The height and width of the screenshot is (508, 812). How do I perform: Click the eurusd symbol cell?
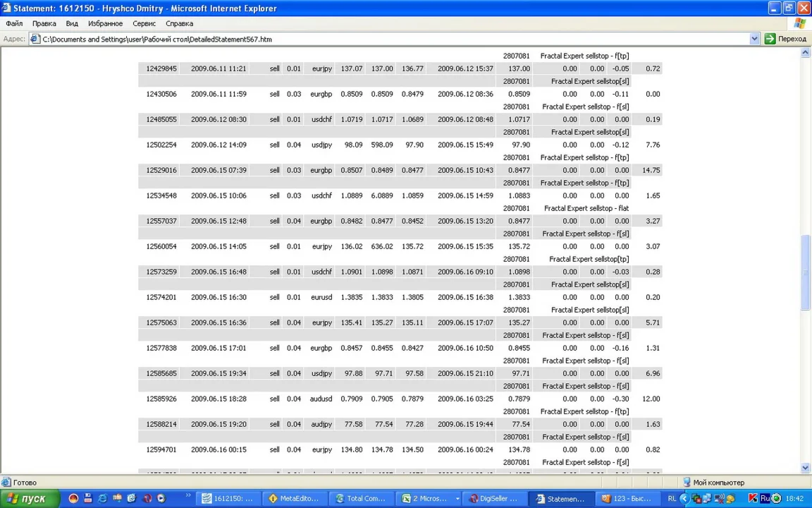tap(321, 297)
